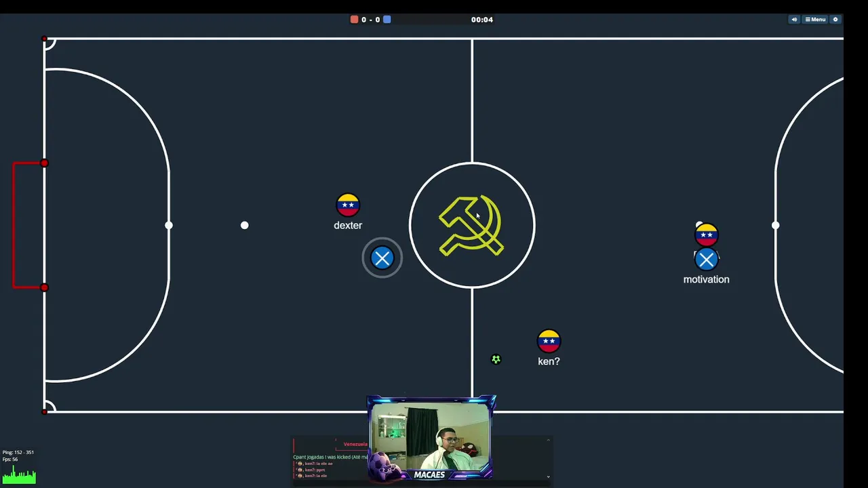Screen dimensions: 868x488
Task: Collapse the chat with the up chevron
Action: pos(548,441)
